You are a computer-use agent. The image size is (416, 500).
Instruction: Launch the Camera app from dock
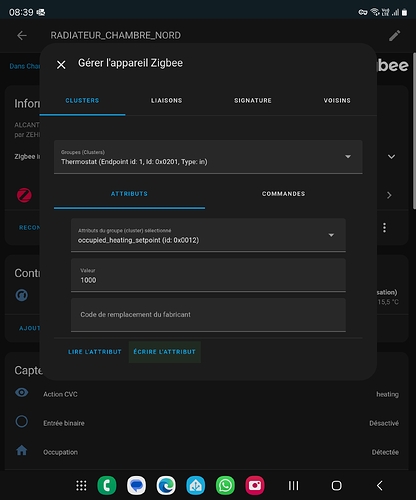(255, 485)
